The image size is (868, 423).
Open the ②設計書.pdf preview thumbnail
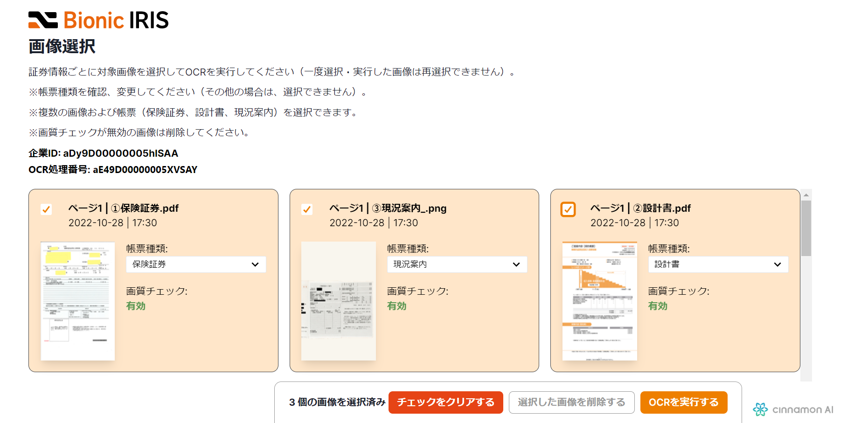(x=600, y=301)
